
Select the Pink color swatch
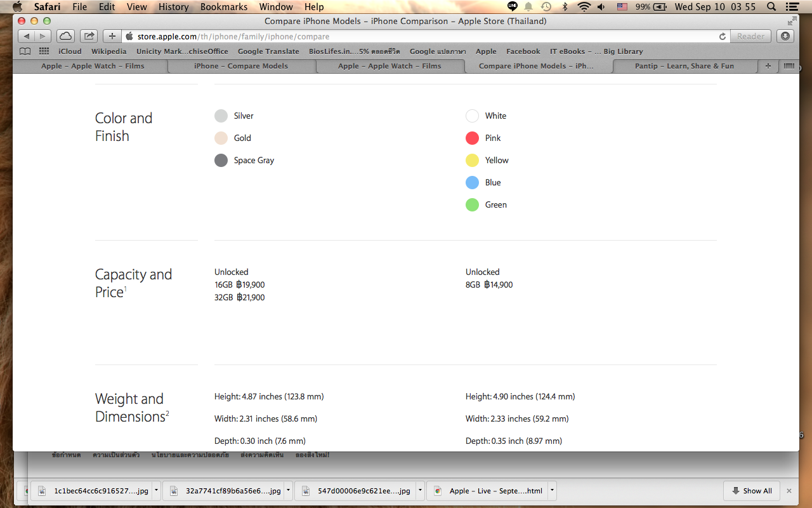(472, 138)
